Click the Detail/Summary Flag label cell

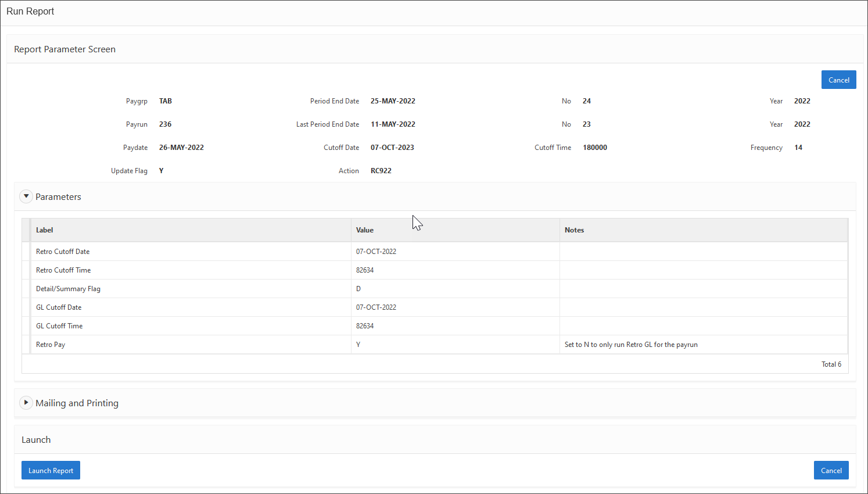tap(68, 289)
